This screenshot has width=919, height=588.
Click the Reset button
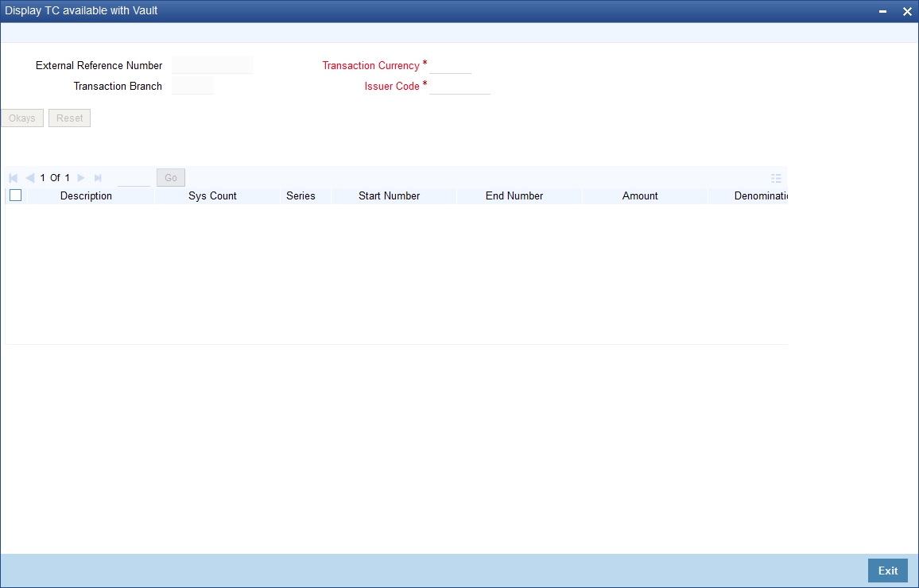coord(70,118)
